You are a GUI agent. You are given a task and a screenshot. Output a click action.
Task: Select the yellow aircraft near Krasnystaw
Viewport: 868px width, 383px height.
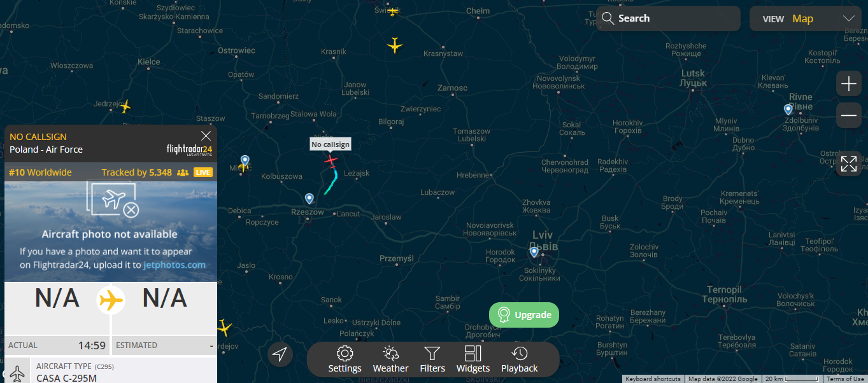pyautogui.click(x=395, y=45)
